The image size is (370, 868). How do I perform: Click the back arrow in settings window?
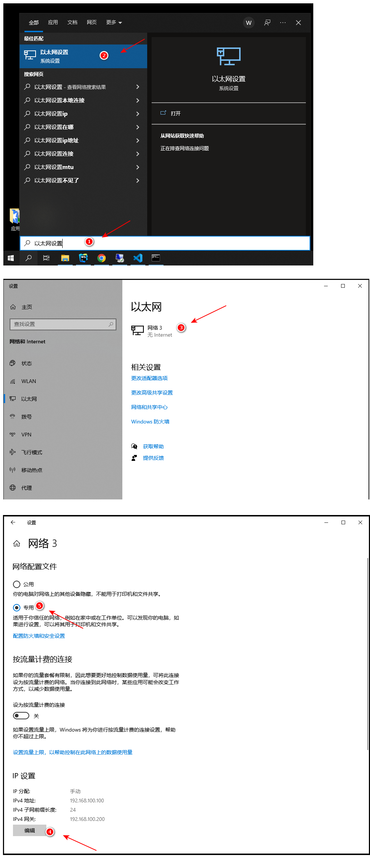pos(13,522)
